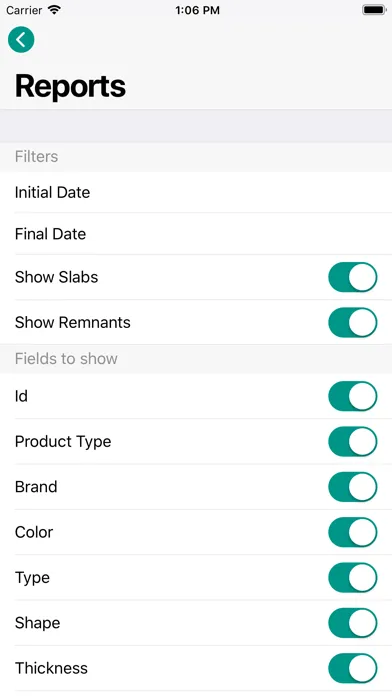Screen dimensions: 392x696
Task: Turn off the Id field switch
Action: coord(352,396)
